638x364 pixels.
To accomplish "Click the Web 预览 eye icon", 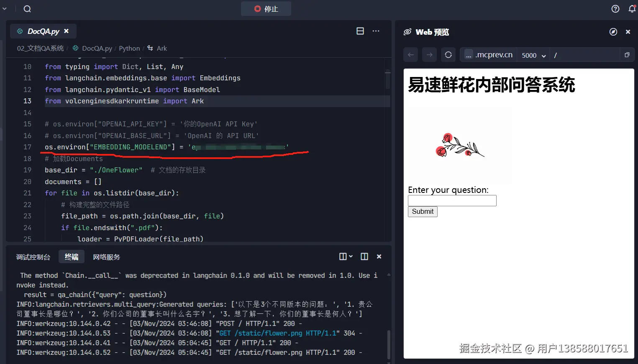I will coord(407,32).
